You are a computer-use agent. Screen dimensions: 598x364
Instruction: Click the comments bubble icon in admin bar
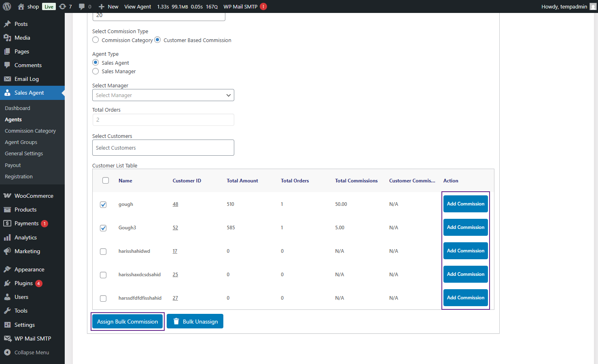(82, 6)
